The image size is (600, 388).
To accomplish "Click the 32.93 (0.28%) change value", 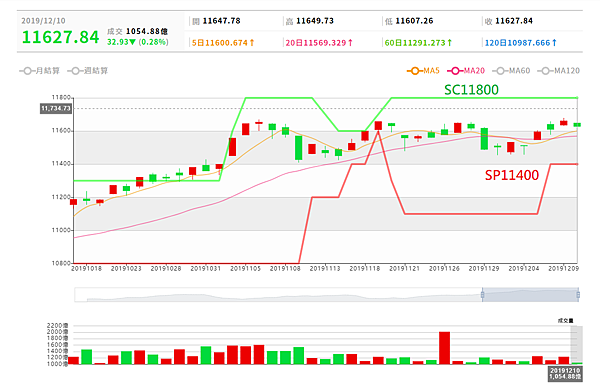I will (137, 42).
